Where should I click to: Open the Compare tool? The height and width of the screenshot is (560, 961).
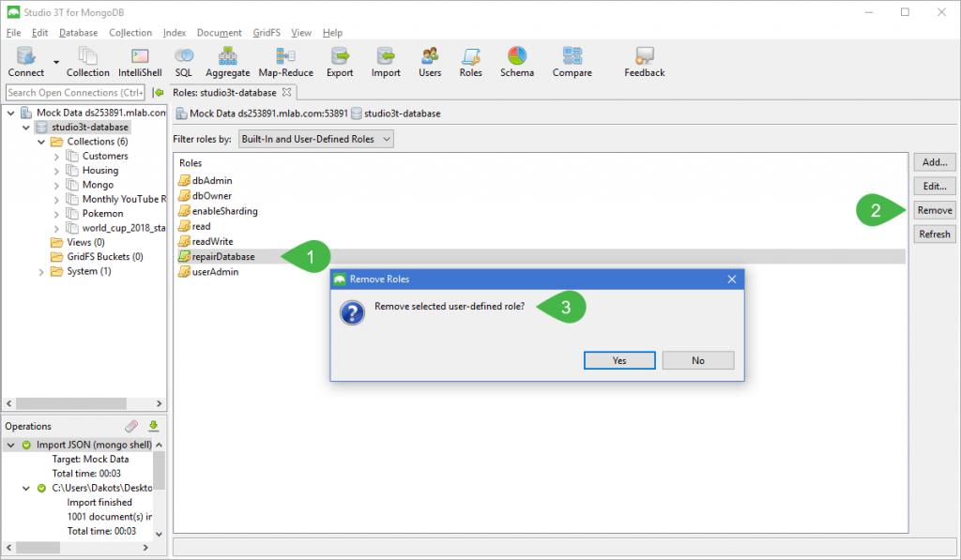coord(572,63)
